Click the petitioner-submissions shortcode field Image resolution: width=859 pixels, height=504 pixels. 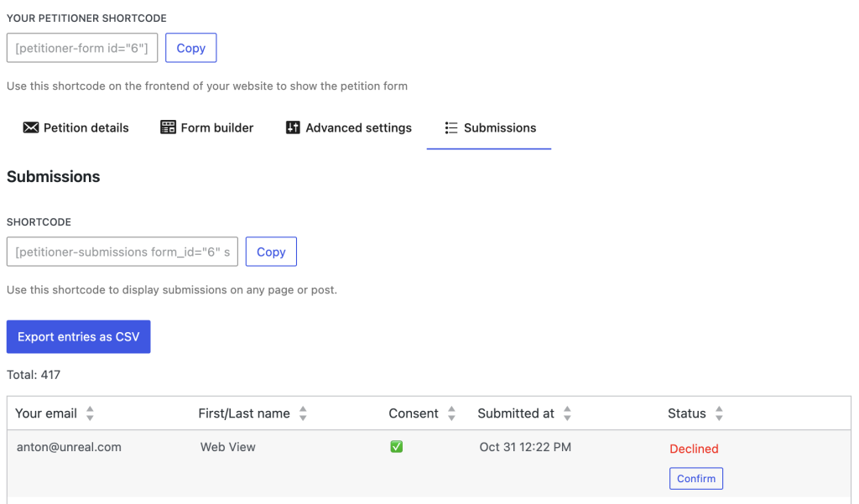122,252
